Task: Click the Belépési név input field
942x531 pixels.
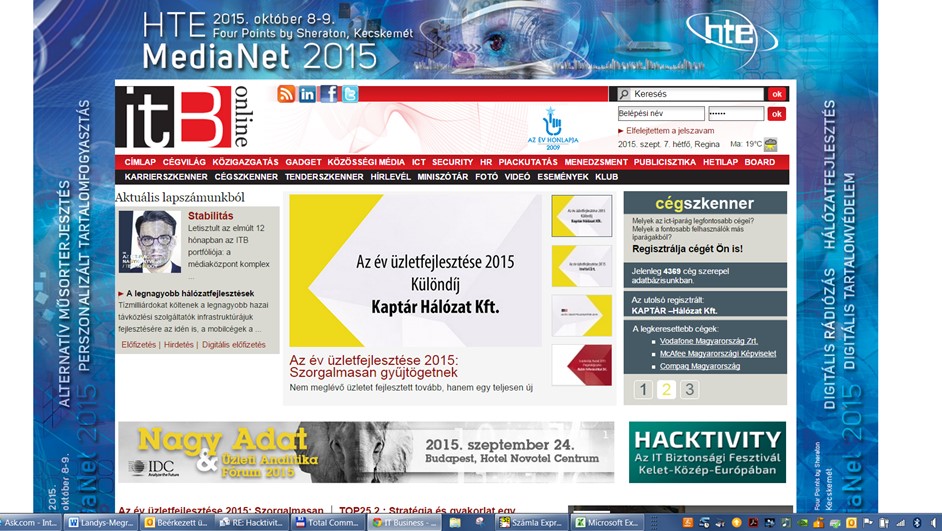Action: point(661,114)
